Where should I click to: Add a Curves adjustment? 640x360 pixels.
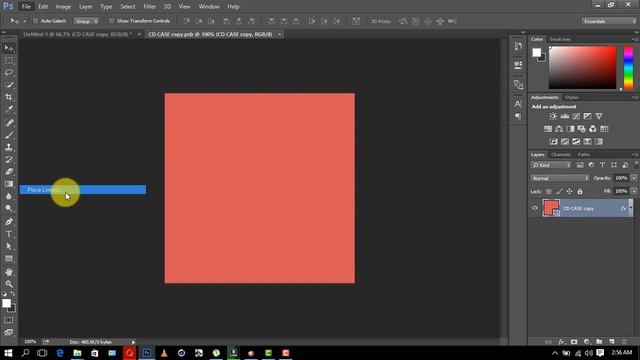(x=576, y=116)
